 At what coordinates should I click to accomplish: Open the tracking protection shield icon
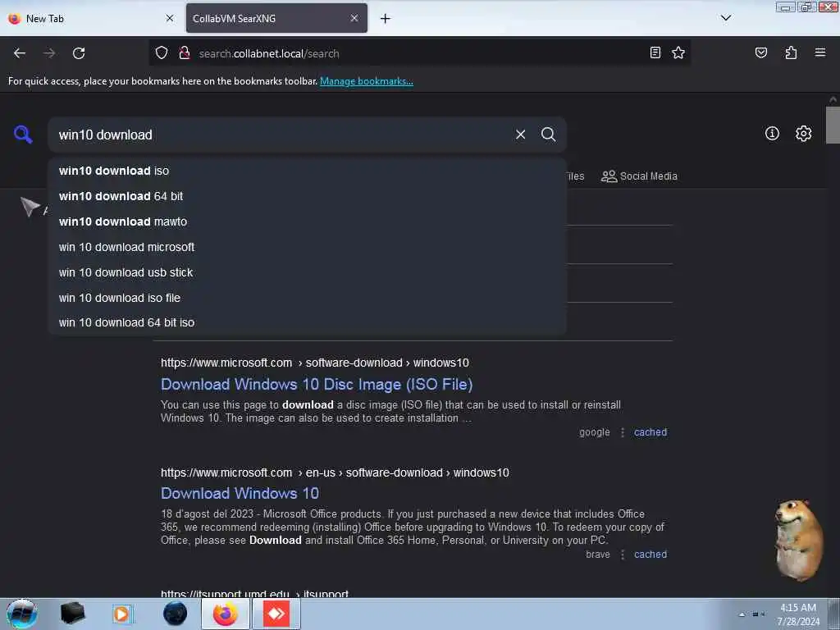pyautogui.click(x=162, y=53)
